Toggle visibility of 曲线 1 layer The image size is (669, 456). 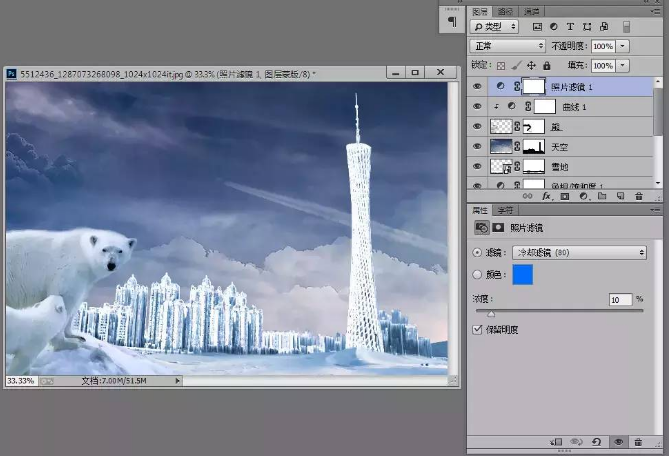coord(477,106)
